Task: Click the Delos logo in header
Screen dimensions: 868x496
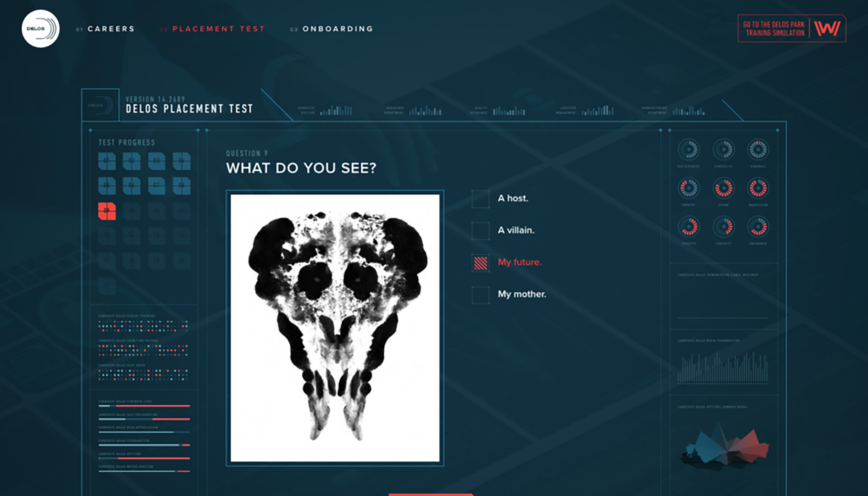Action: [41, 28]
